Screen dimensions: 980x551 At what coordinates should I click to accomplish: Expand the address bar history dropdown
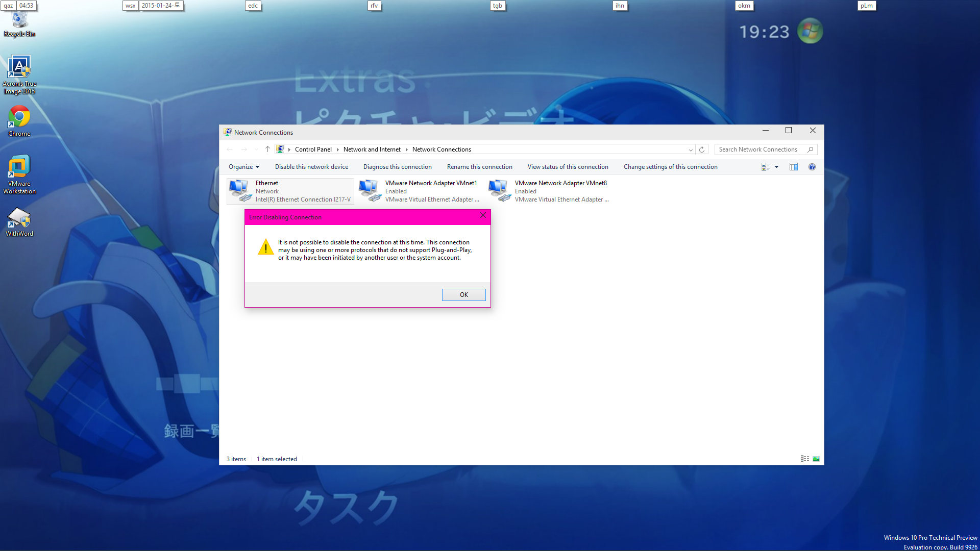[x=691, y=149]
